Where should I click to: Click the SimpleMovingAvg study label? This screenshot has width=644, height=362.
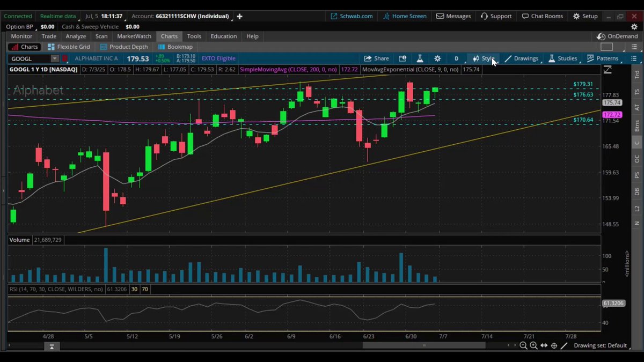[x=288, y=70]
